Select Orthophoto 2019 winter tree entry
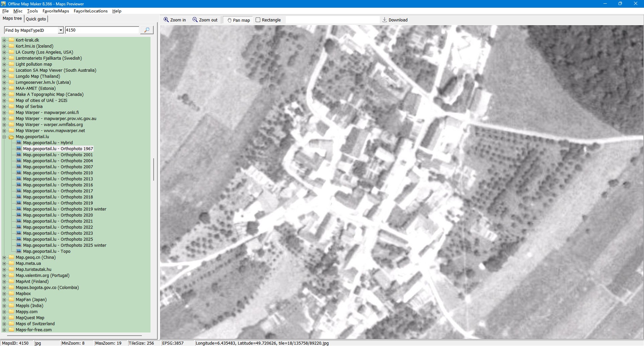Viewport: 644px width, 346px height. click(64, 209)
